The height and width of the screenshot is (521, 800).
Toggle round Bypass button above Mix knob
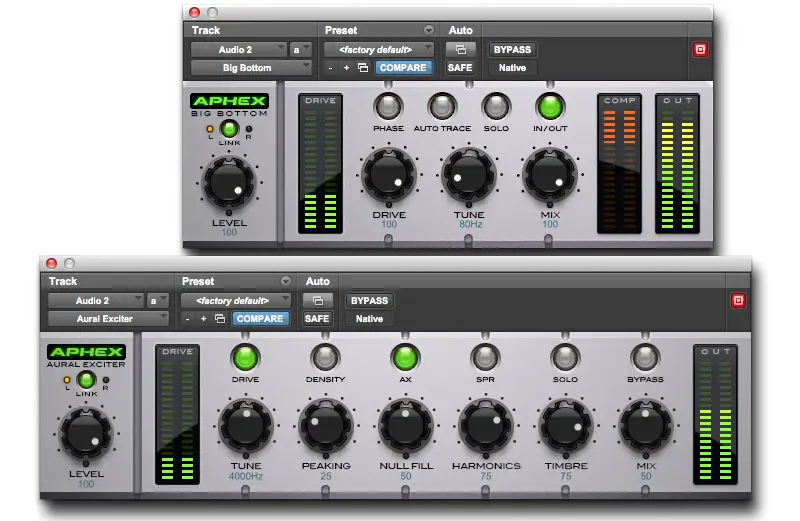(x=645, y=358)
